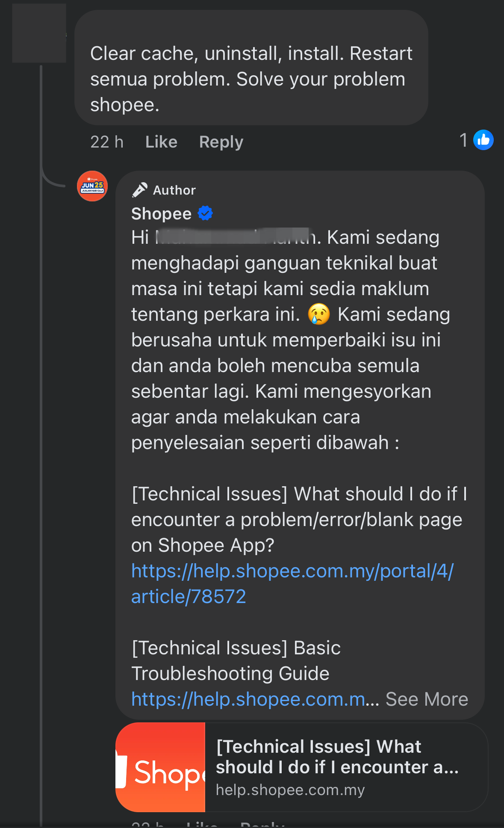Screen dimensions: 504x828
Task: Click the Shopee logo preview thumbnail
Action: [x=161, y=767]
